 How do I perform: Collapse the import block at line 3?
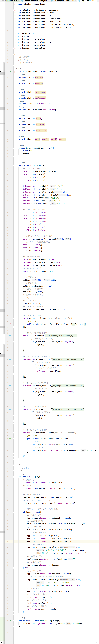tap(14, 10)
